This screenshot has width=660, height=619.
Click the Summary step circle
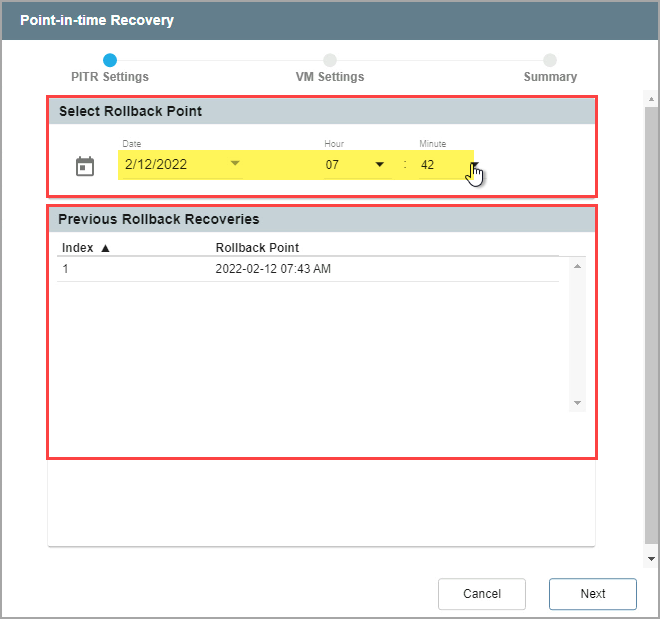click(x=550, y=60)
